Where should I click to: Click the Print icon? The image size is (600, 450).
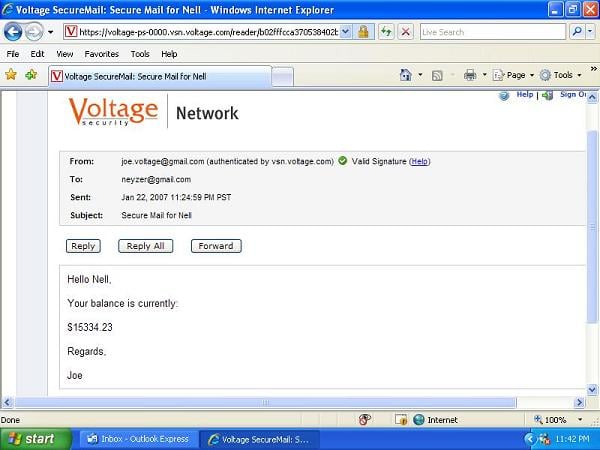[470, 75]
